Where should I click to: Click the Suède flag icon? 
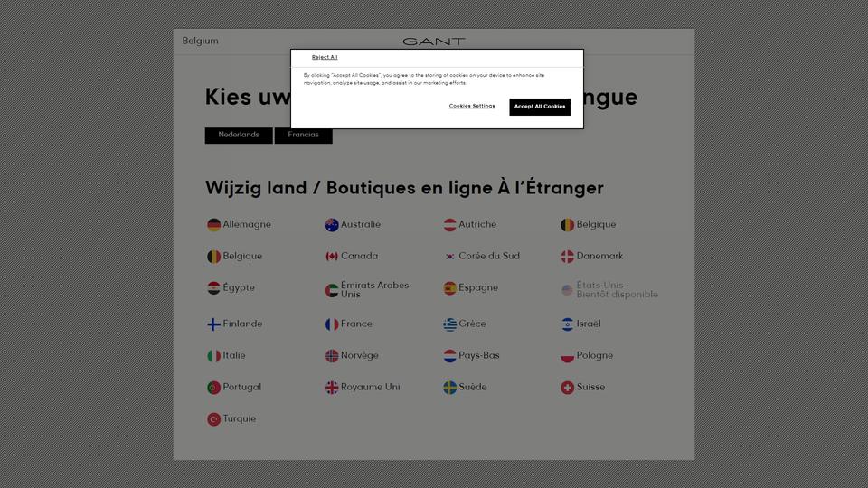(449, 388)
